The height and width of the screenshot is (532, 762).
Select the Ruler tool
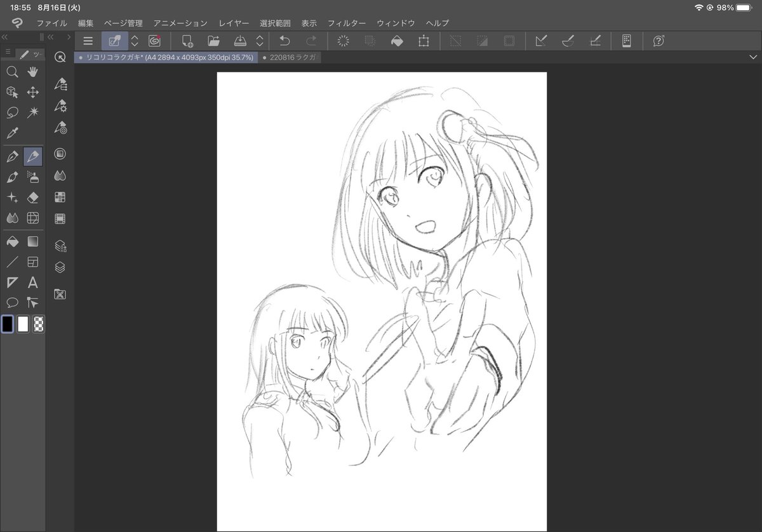click(x=12, y=283)
